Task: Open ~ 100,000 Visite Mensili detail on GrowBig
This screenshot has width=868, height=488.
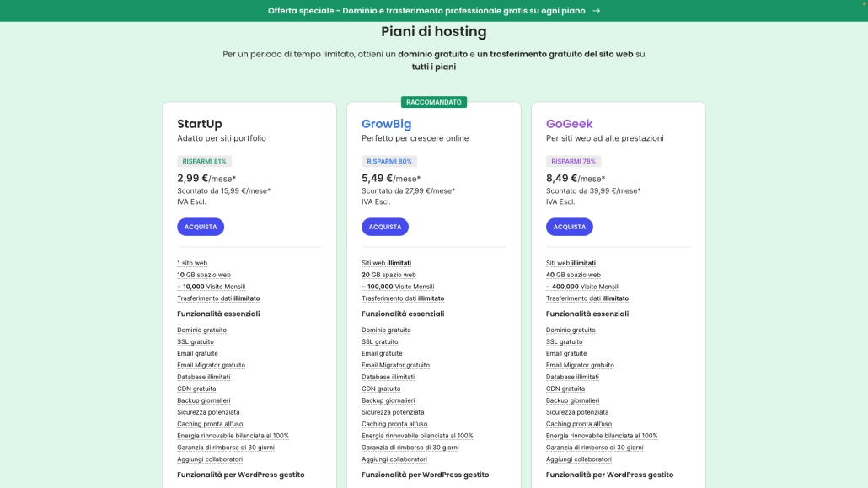Action: coord(398,286)
